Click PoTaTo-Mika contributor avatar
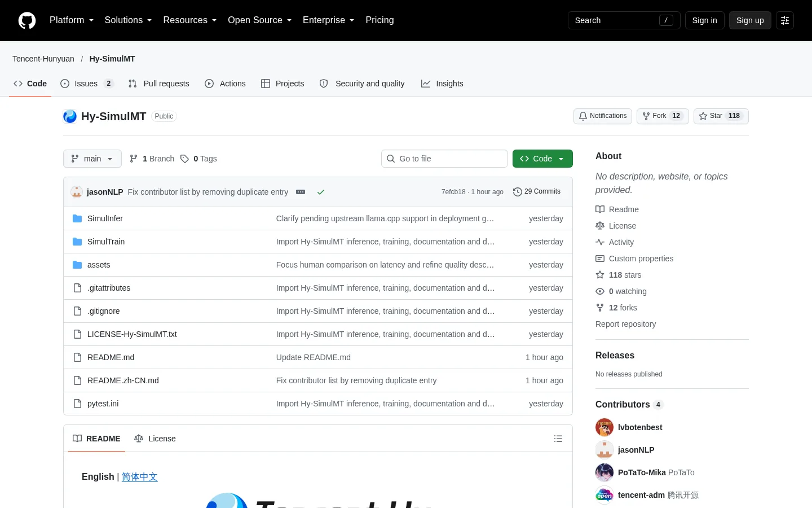This screenshot has width=812, height=508. 604,472
